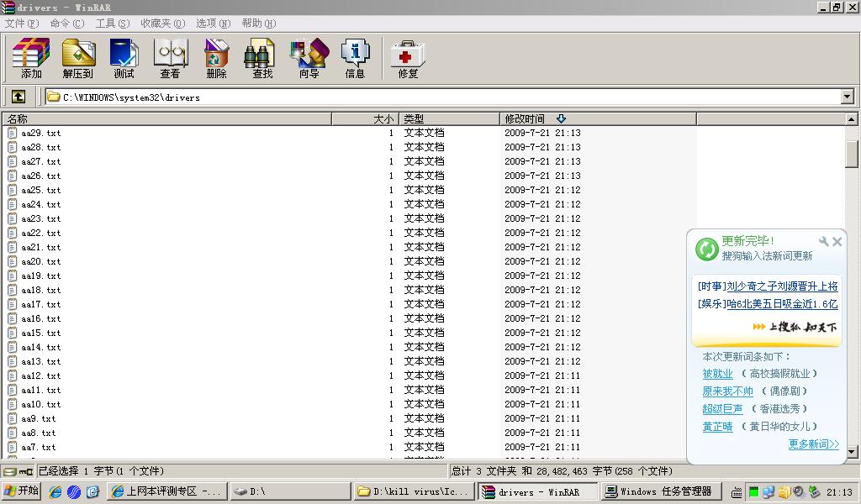This screenshot has height=504, width=861.
Task: Open the Favorites (收藏夹) menu
Action: (x=163, y=23)
